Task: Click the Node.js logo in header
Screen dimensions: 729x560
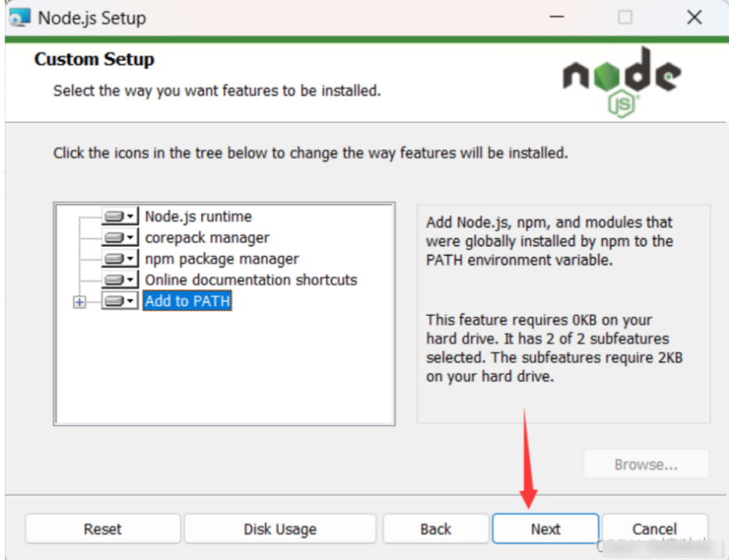Action: point(622,82)
